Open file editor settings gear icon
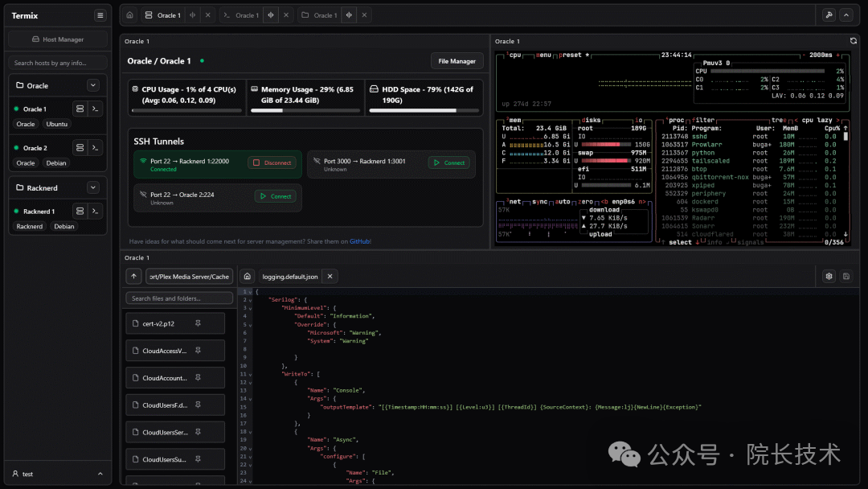This screenshot has height=489, width=868. [x=829, y=276]
